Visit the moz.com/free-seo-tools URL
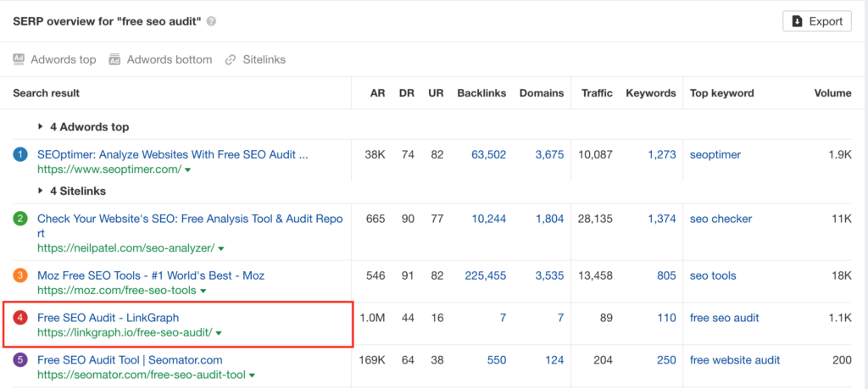868x389 pixels. click(117, 291)
